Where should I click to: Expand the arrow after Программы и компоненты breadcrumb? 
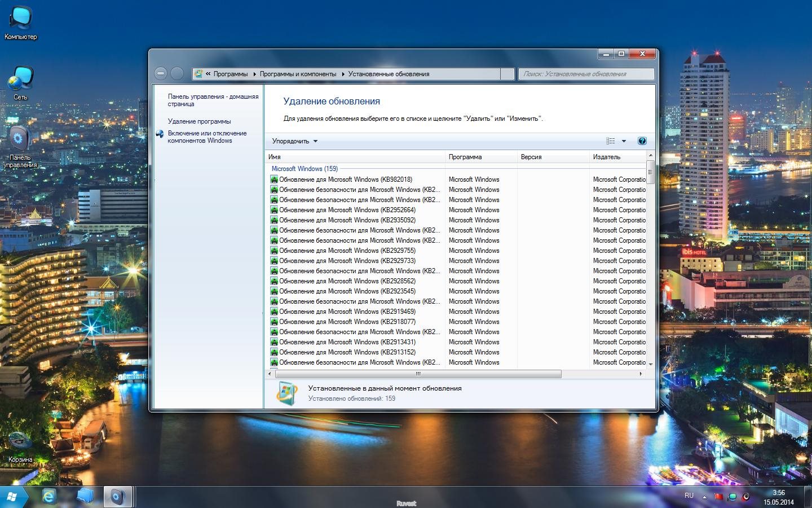point(343,74)
